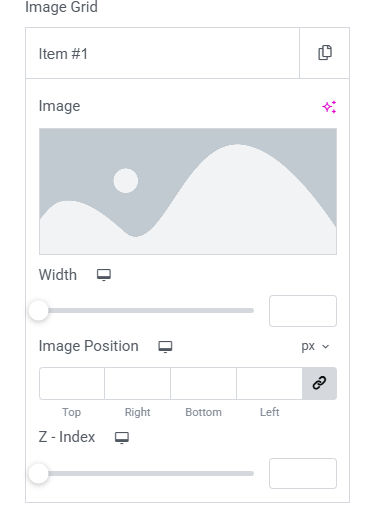The height and width of the screenshot is (514, 372).
Task: Duplicate Item #1 using the copy icon
Action: point(325,53)
